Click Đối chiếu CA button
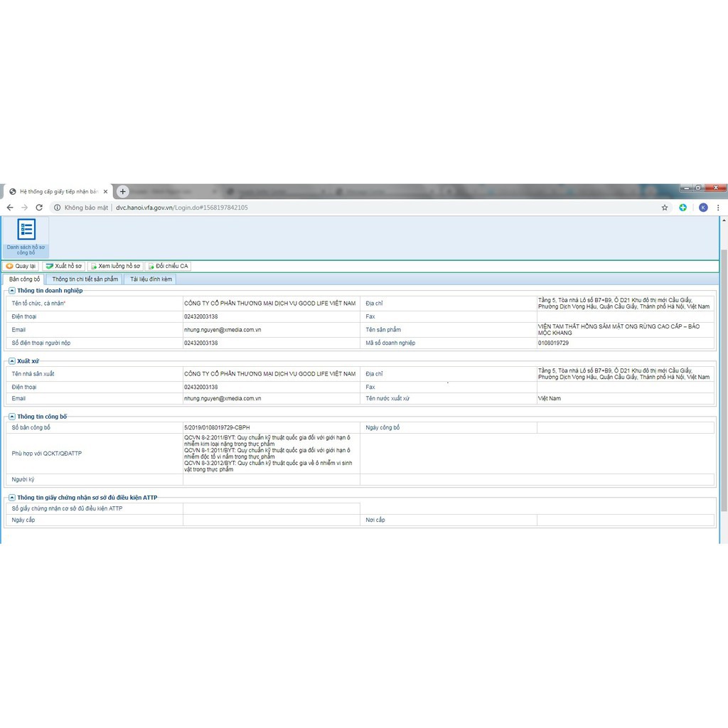 pyautogui.click(x=168, y=266)
